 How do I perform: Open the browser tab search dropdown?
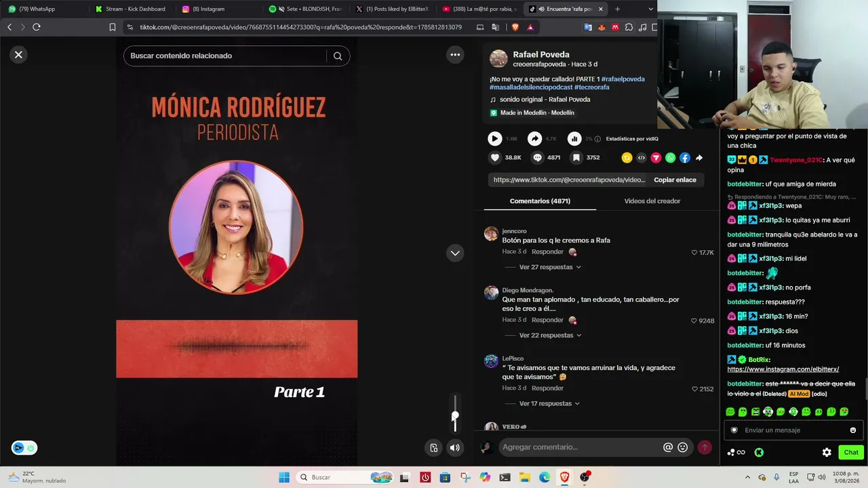pos(651,9)
